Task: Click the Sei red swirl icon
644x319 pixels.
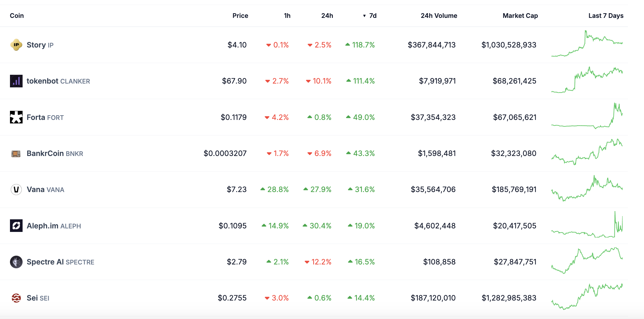Action: [16, 298]
